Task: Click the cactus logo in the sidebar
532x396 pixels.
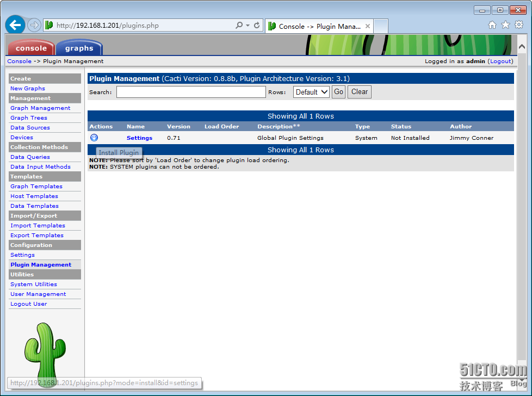Action: [x=45, y=355]
